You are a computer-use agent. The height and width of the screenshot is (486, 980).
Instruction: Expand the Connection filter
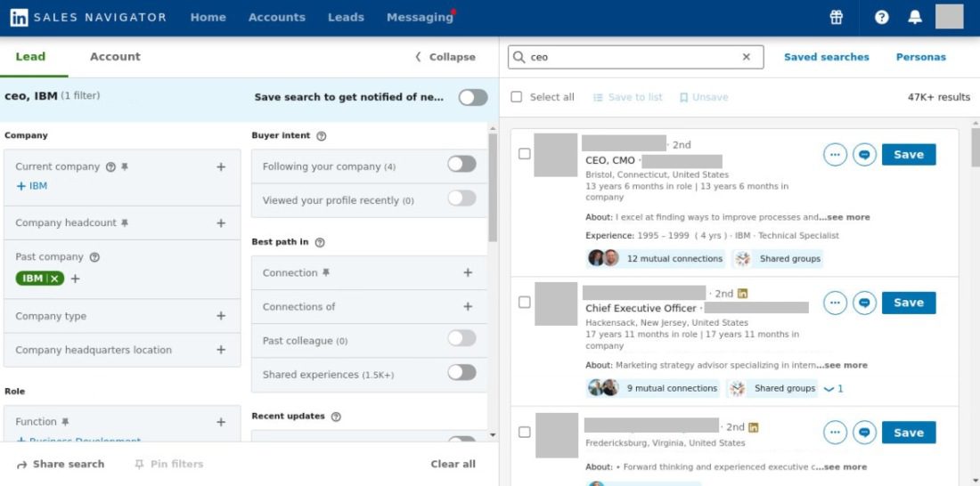tap(468, 273)
